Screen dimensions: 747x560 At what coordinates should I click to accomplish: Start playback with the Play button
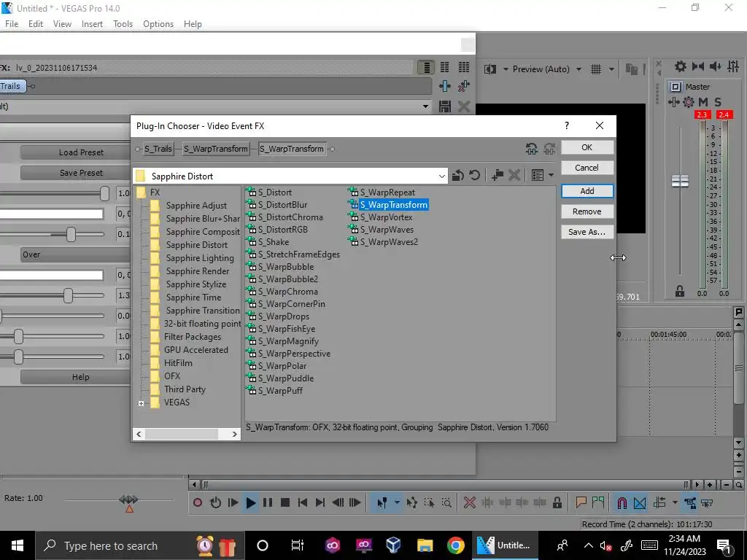click(251, 502)
